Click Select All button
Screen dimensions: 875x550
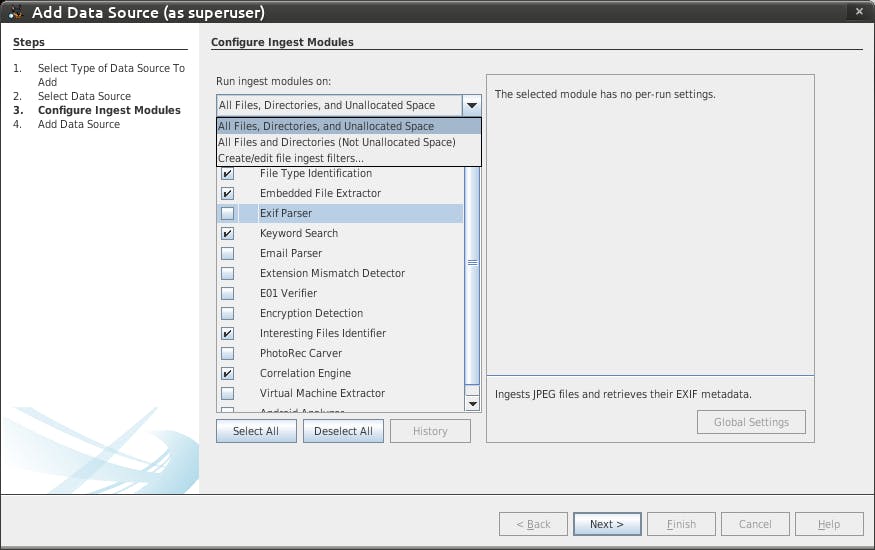[256, 431]
